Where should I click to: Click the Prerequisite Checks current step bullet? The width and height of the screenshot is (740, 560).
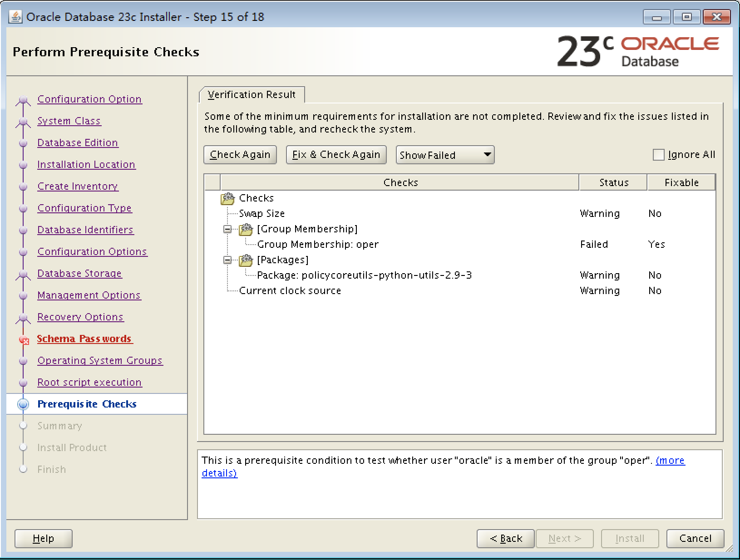[23, 404]
